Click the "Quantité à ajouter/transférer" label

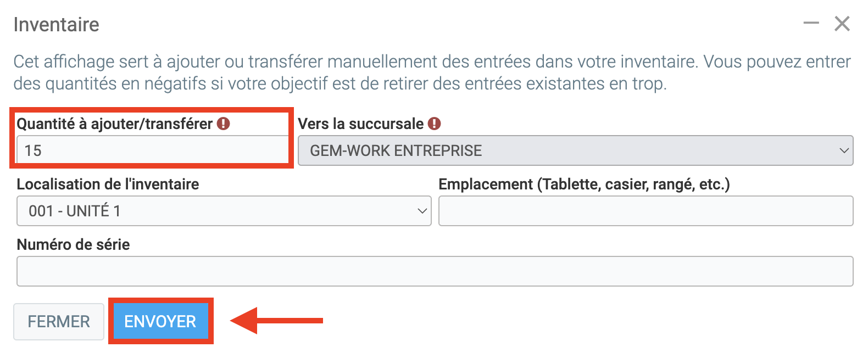(114, 124)
